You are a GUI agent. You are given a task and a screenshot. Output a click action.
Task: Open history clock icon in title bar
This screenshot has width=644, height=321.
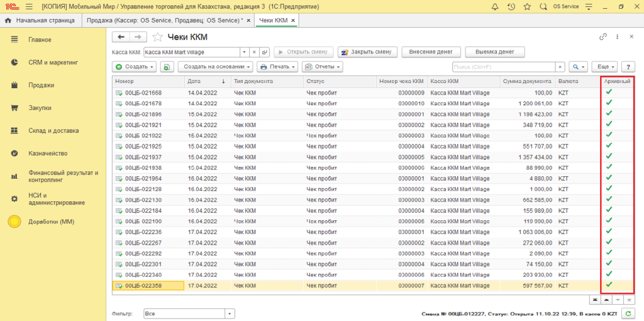(511, 6)
